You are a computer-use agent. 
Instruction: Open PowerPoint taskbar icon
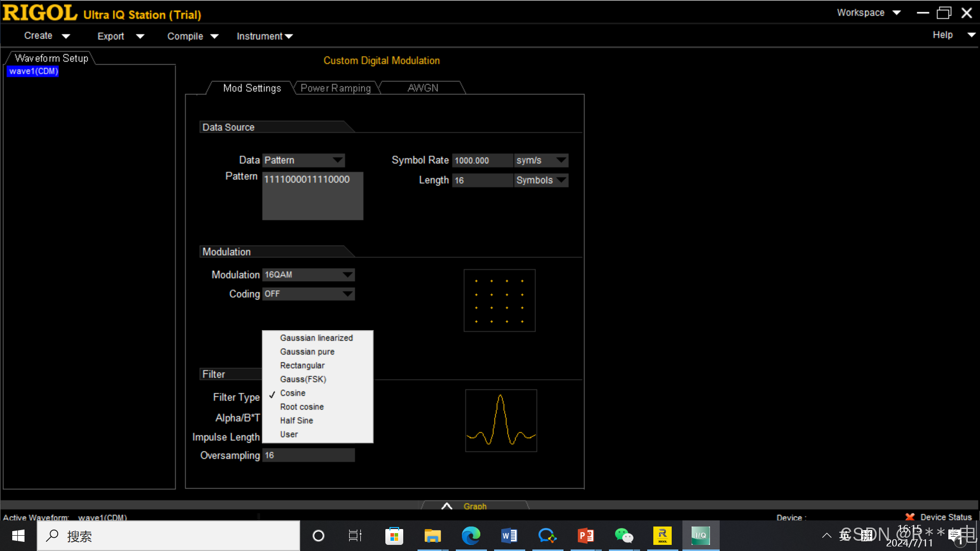click(x=585, y=536)
